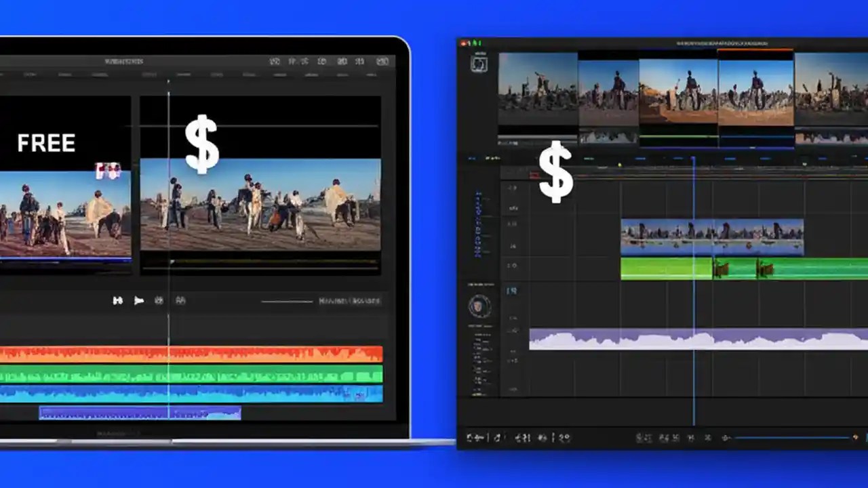868x488 pixels.
Task: Enable the solo toggle on the green audio track
Action: point(513,266)
